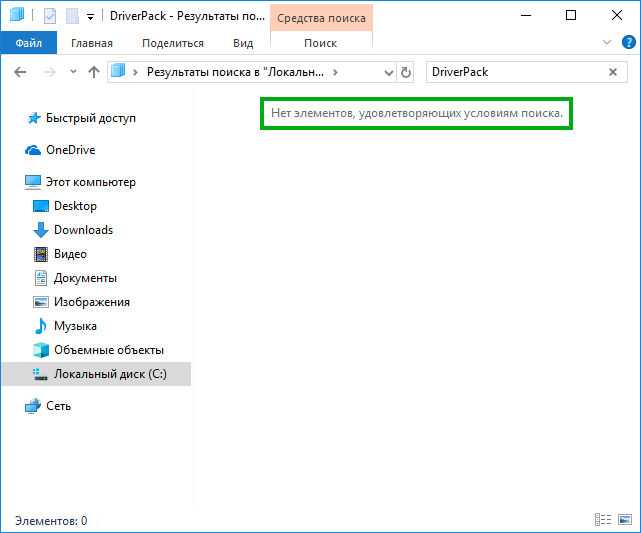The image size is (641, 533).
Task: Click the Элементов: 0 status text
Action: (51, 521)
